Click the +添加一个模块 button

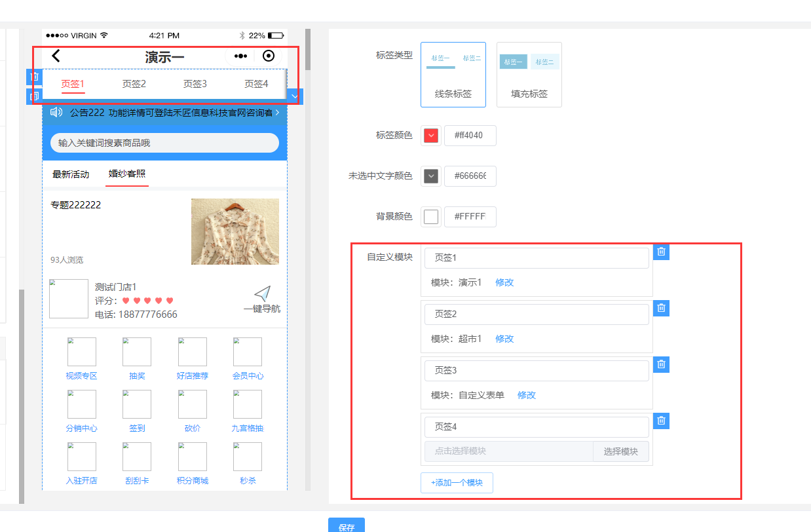point(457,483)
